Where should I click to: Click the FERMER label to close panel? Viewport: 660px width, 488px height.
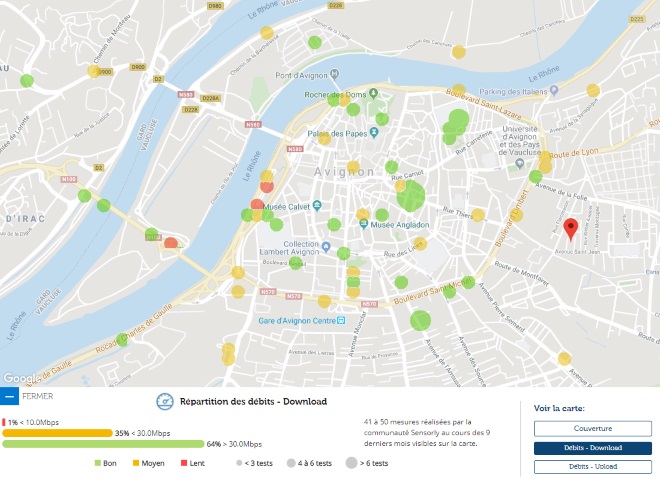tap(37, 396)
